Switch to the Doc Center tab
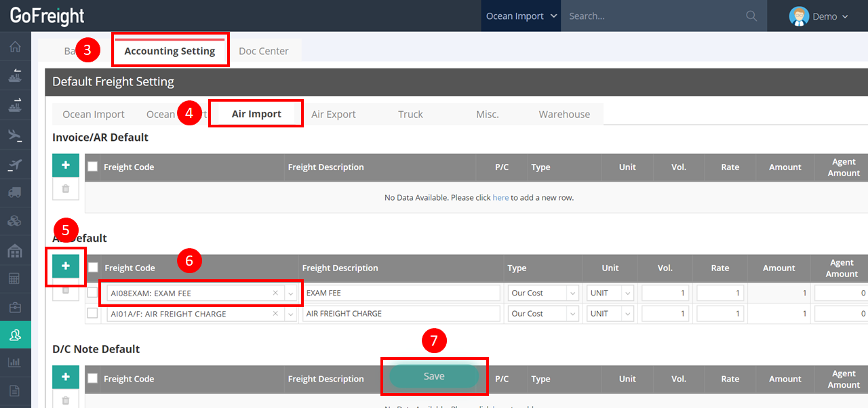 click(264, 50)
